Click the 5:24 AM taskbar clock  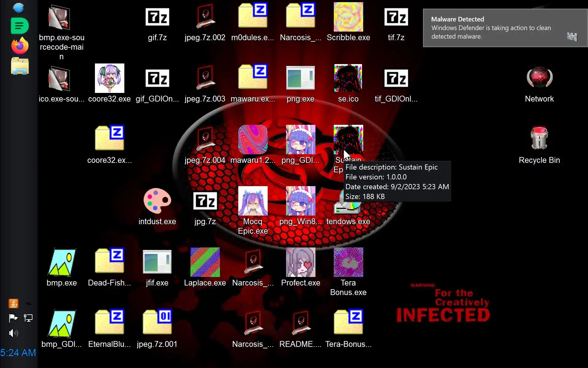[18, 353]
